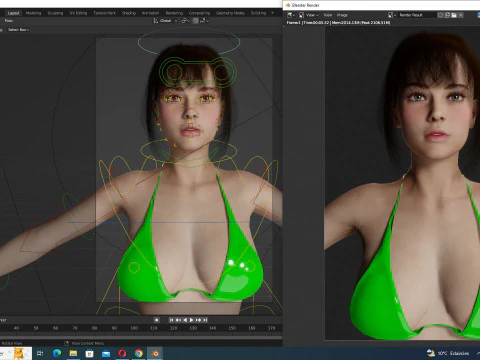
Task: Open editor type dropdown in render window
Action: click(291, 15)
